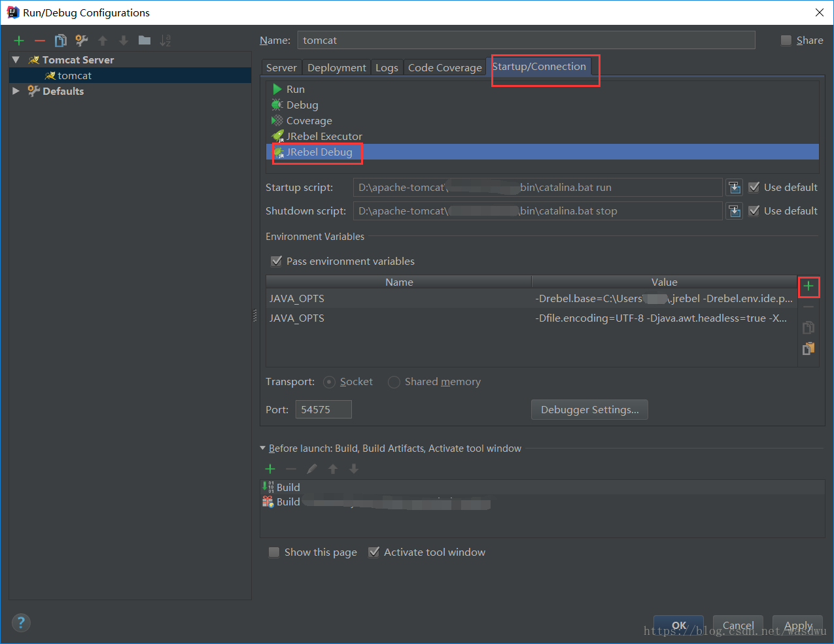
Task: Browse for the startup script file
Action: pos(735,188)
